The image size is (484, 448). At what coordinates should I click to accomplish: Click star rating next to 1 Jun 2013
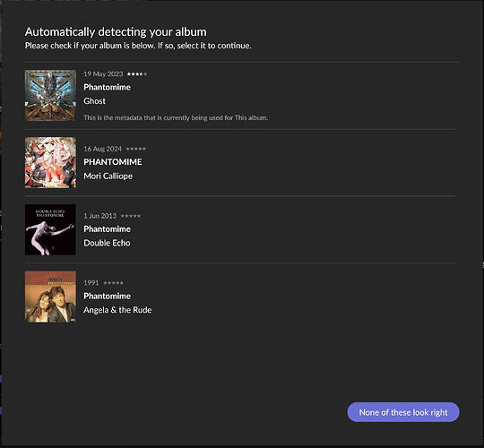[131, 216]
